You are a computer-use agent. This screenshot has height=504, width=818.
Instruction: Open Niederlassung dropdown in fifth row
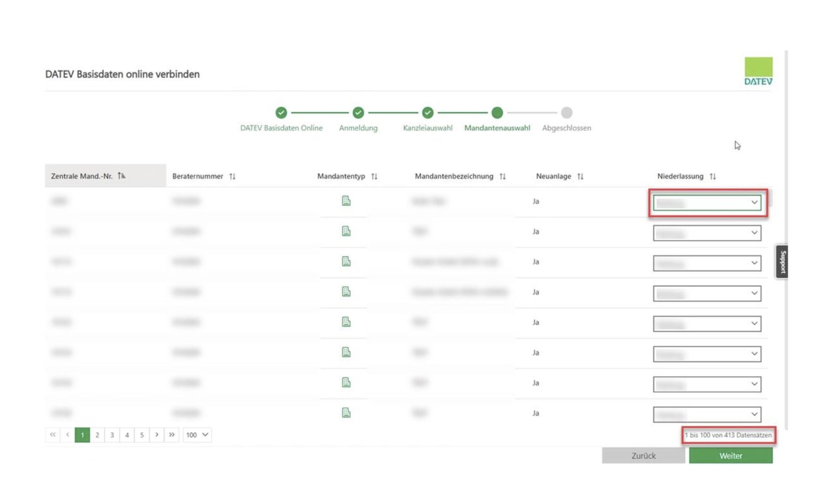pos(707,324)
